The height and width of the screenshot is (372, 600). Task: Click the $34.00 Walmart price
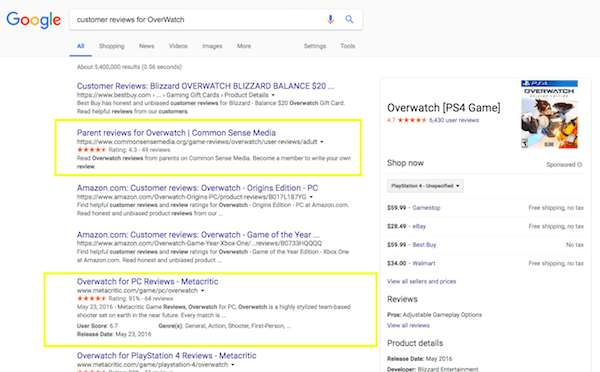(x=396, y=263)
